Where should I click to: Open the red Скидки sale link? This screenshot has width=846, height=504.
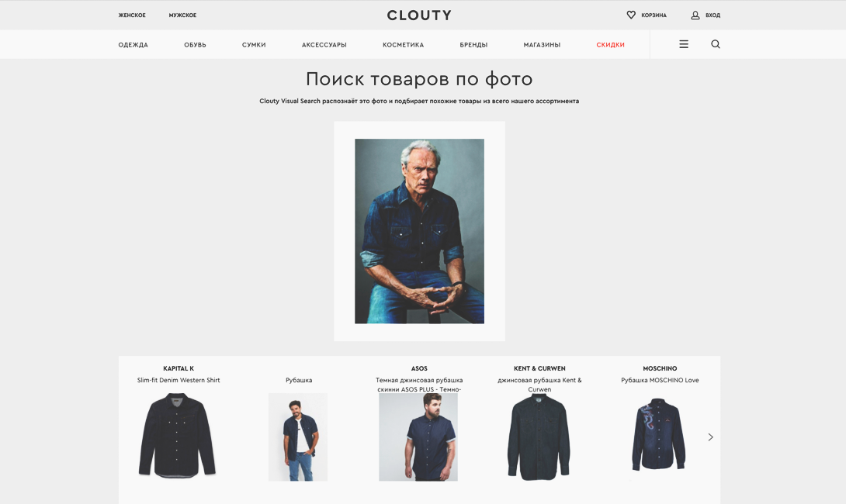tap(611, 45)
